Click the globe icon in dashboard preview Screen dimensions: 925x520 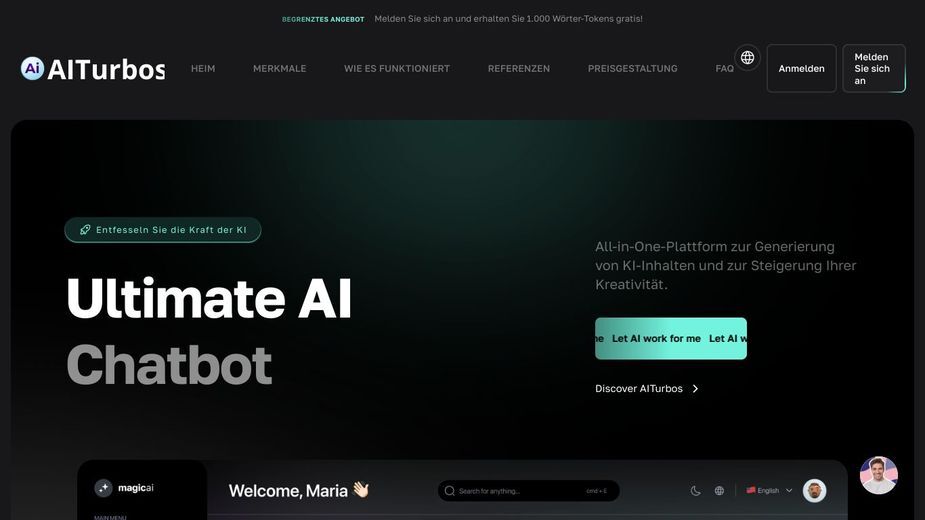click(x=719, y=490)
